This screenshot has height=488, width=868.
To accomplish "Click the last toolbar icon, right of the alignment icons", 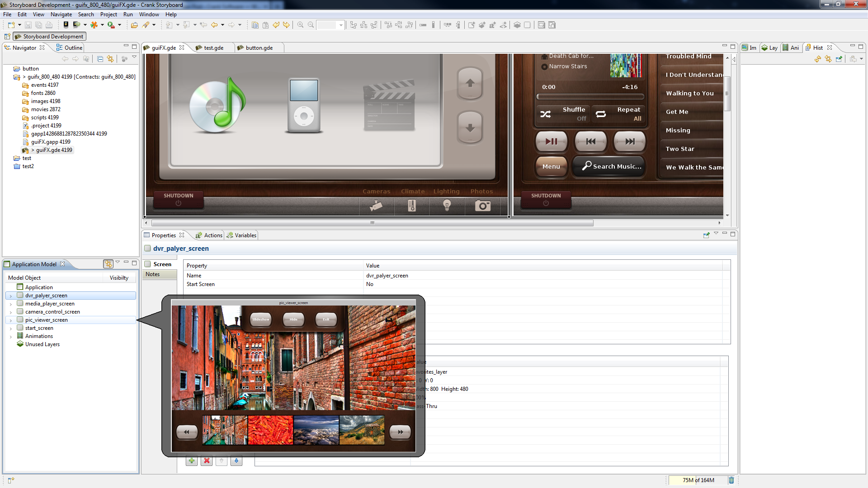I will click(552, 25).
